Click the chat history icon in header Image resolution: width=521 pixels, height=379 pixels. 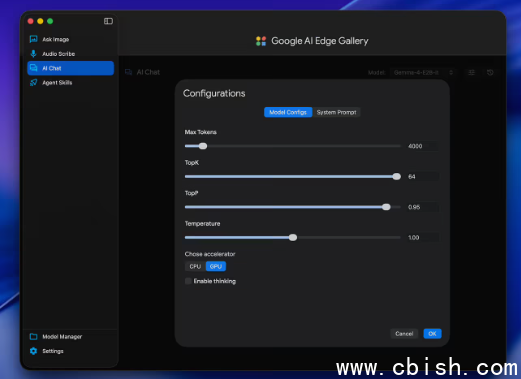pos(490,73)
